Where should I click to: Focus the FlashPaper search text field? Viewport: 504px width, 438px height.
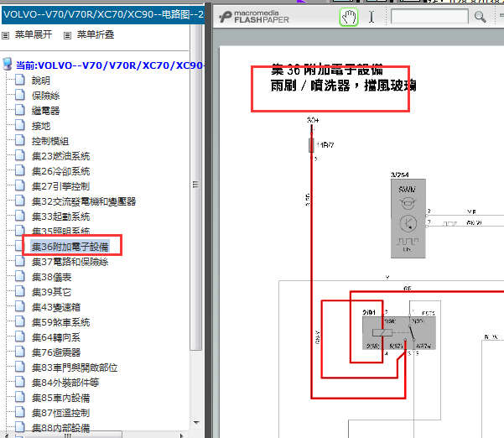click(429, 16)
